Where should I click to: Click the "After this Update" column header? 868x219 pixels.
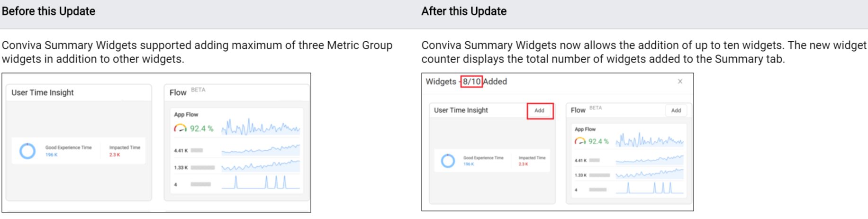click(464, 11)
